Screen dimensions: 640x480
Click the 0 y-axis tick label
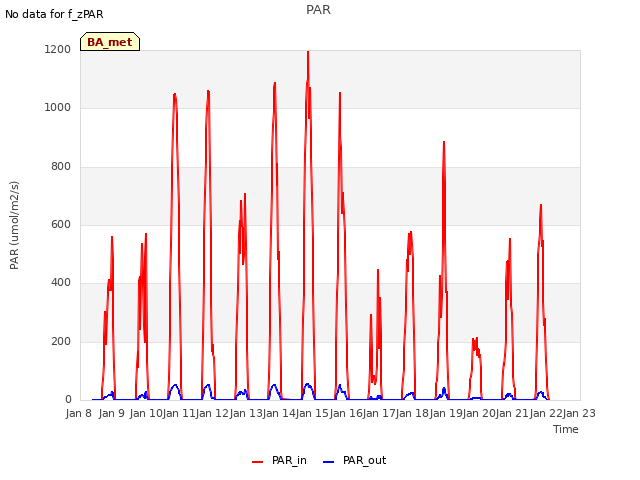(x=68, y=400)
